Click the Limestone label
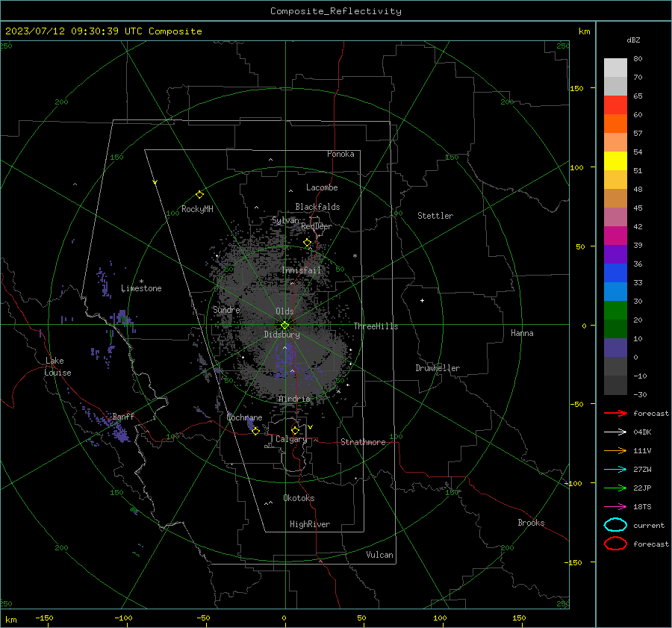This screenshot has width=672, height=628. 141,288
